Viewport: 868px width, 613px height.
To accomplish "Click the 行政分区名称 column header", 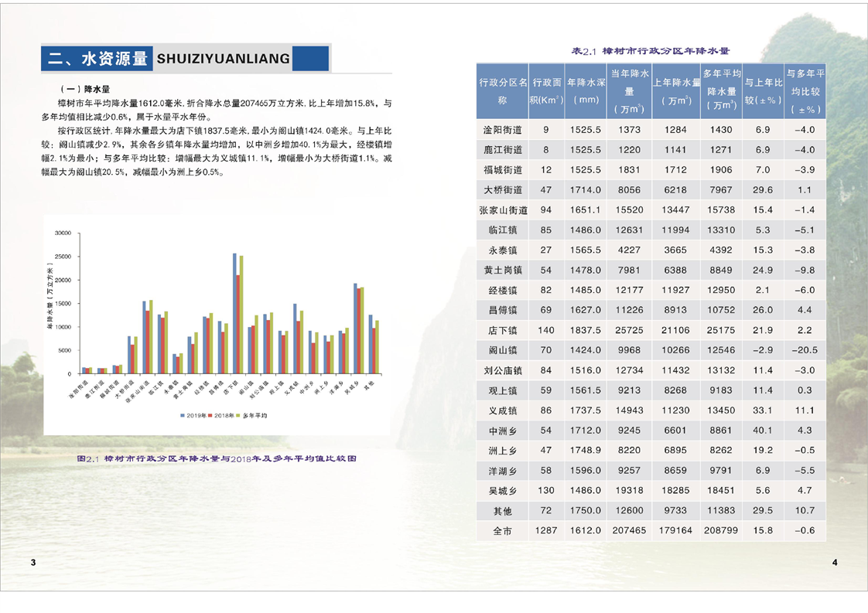I will (503, 90).
